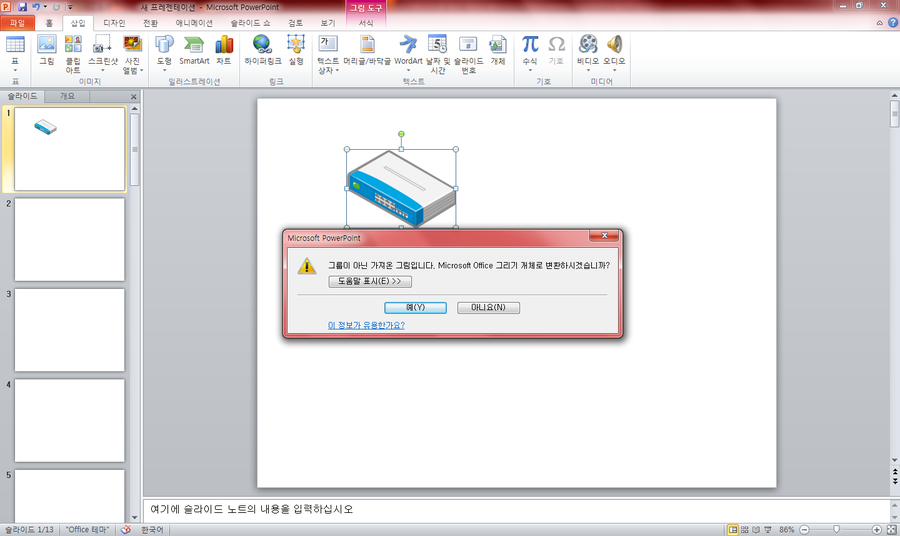The image size is (900, 536).
Task: Insert a picture with 그림 icon
Action: point(46,45)
